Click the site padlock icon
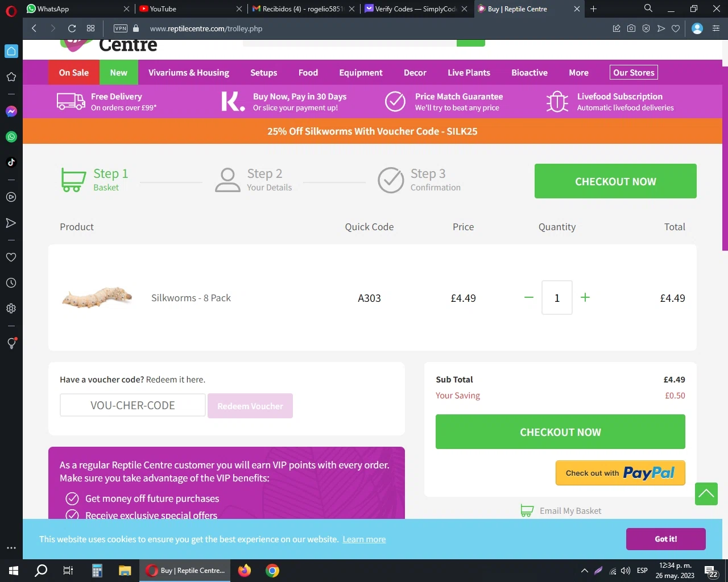728x582 pixels. [135, 28]
